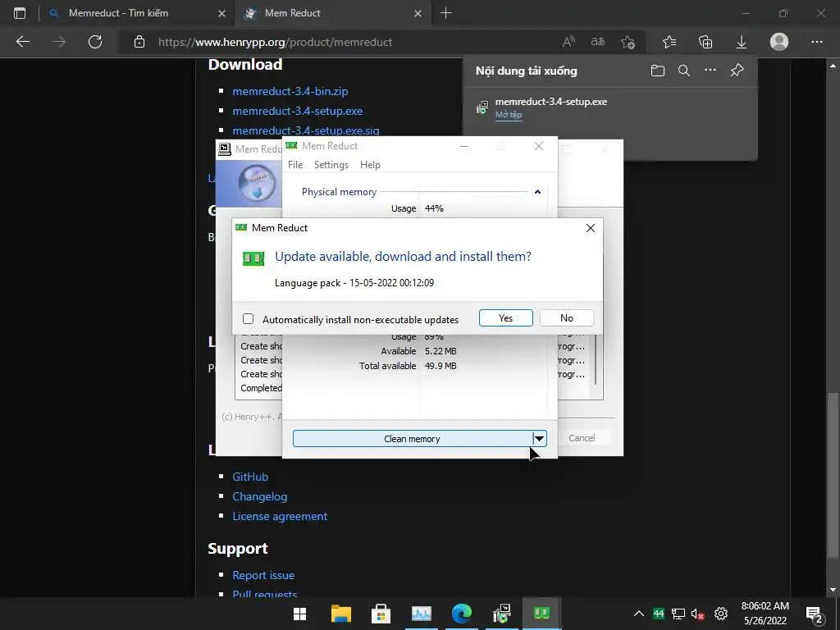Open the Report issue link

[x=263, y=575]
